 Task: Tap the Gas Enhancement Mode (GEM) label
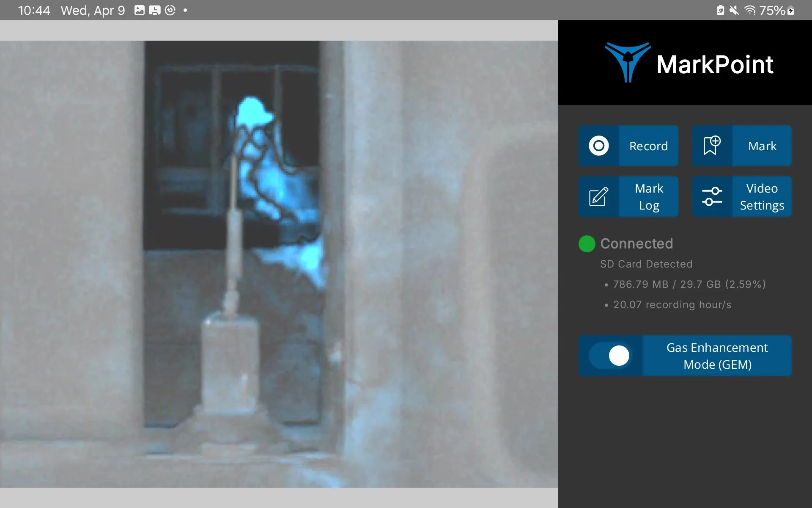[x=717, y=356]
